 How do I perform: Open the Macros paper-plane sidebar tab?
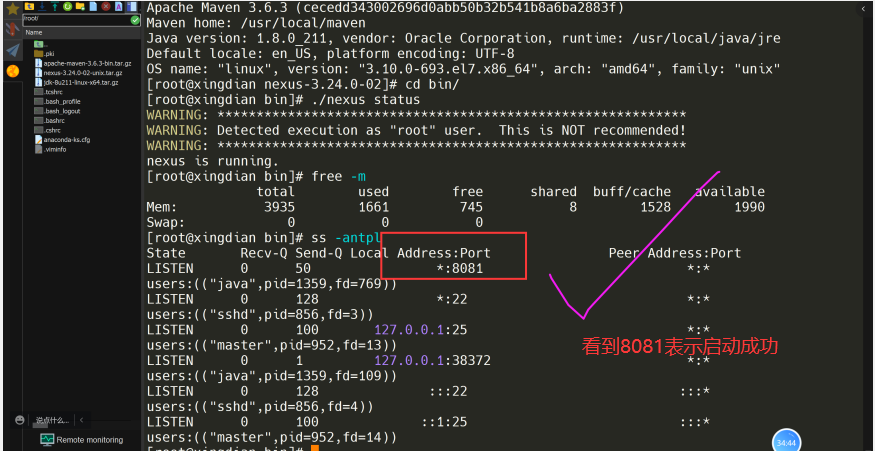coord(12,51)
